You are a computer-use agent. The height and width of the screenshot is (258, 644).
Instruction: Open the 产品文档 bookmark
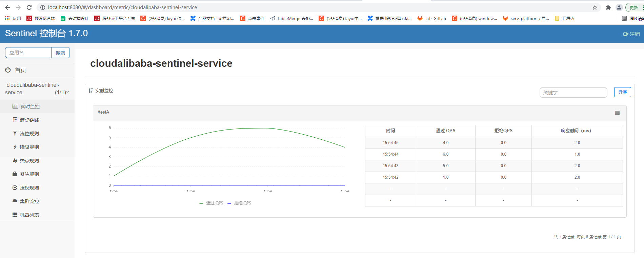(212, 18)
